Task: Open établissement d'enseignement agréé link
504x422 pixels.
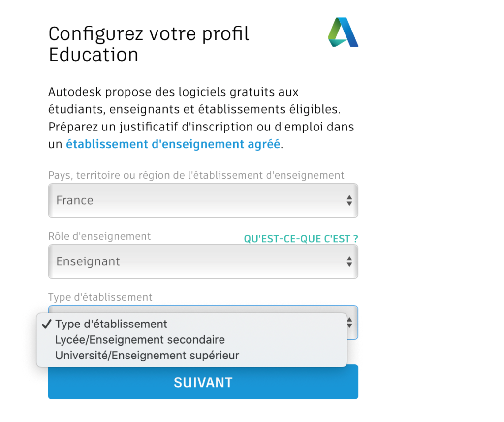Action: click(x=173, y=144)
